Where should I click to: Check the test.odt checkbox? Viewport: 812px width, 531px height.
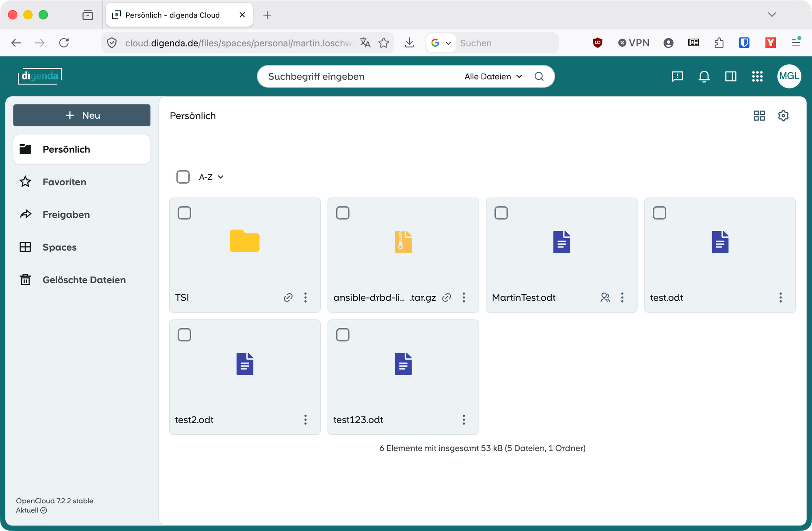pyautogui.click(x=659, y=213)
